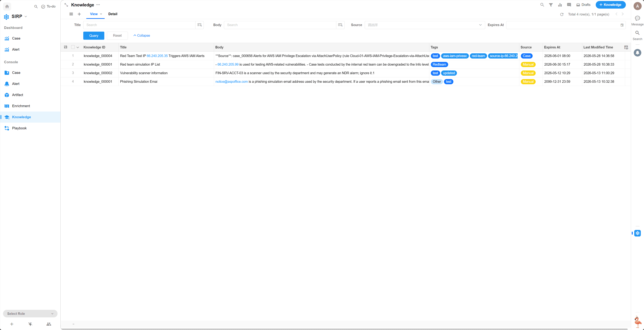The height and width of the screenshot is (330, 644).
Task: Click the Reset button
Action: tap(117, 35)
